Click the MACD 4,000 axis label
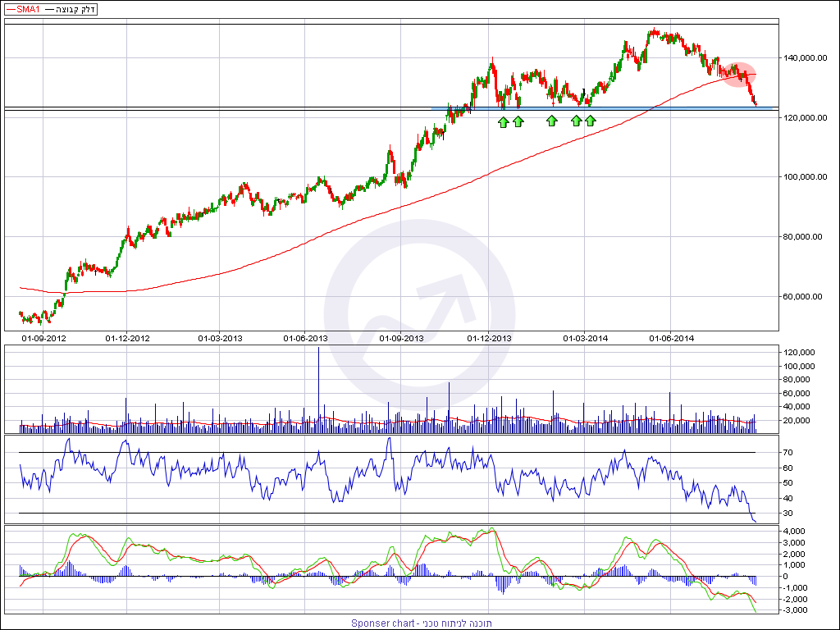 click(x=793, y=531)
